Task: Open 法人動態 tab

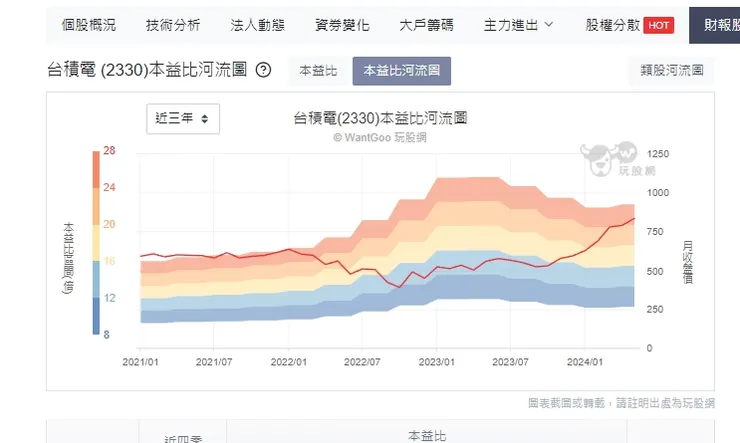Action: [x=258, y=25]
